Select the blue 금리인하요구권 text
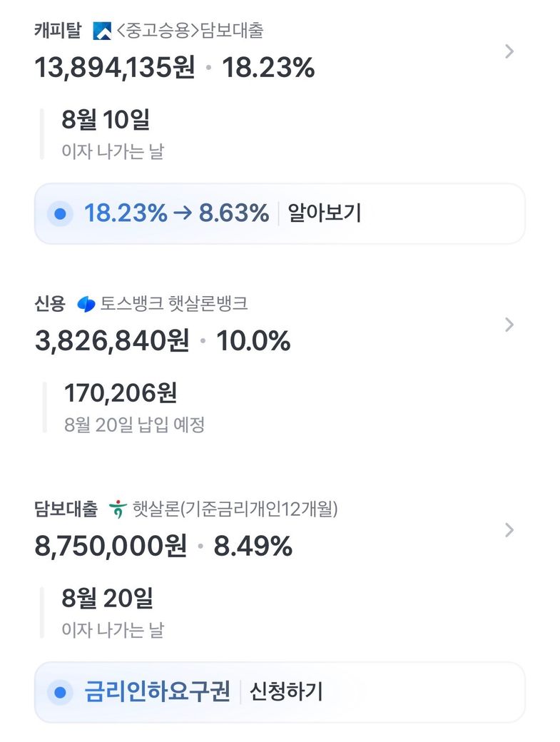 (x=158, y=692)
